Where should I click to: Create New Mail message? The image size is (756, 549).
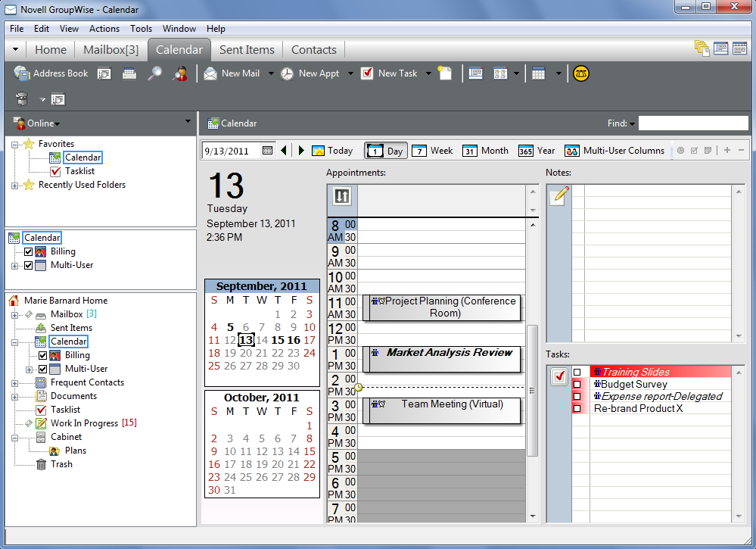[x=232, y=73]
